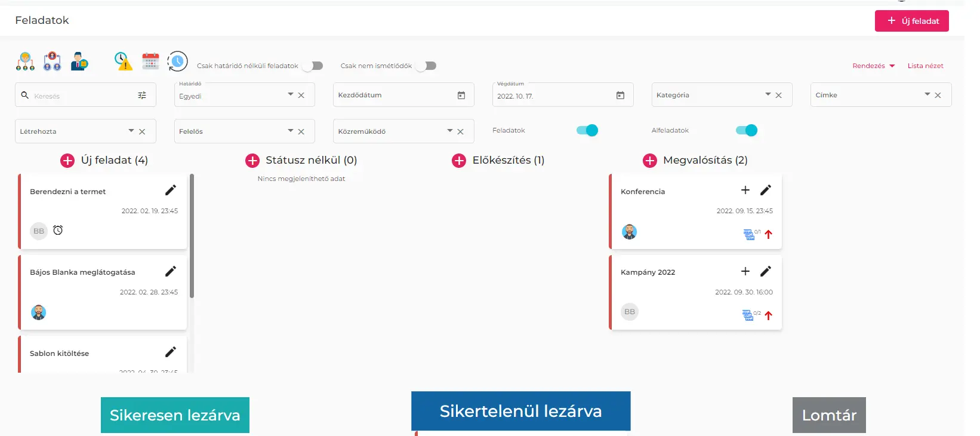The height and width of the screenshot is (436, 980).
Task: Add a card to Megvalósítás column
Action: [650, 161]
